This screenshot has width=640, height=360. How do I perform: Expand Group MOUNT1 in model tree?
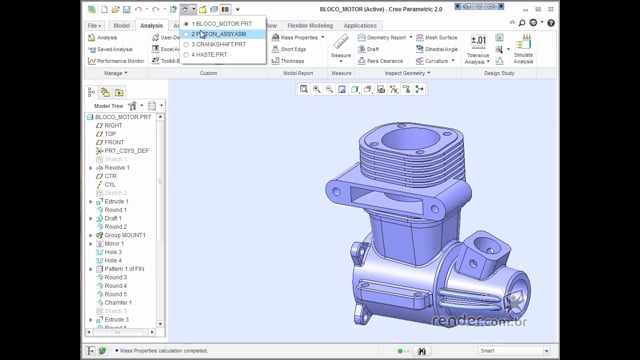click(91, 236)
